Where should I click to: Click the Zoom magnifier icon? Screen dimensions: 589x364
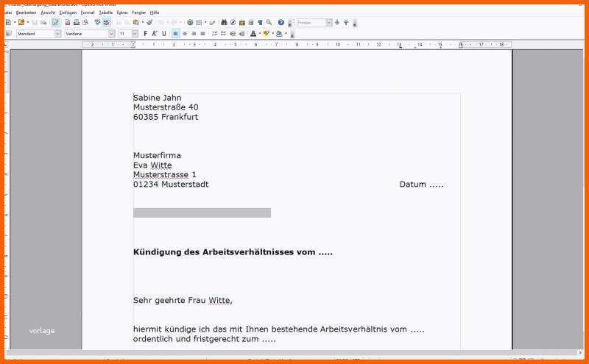pos(269,23)
